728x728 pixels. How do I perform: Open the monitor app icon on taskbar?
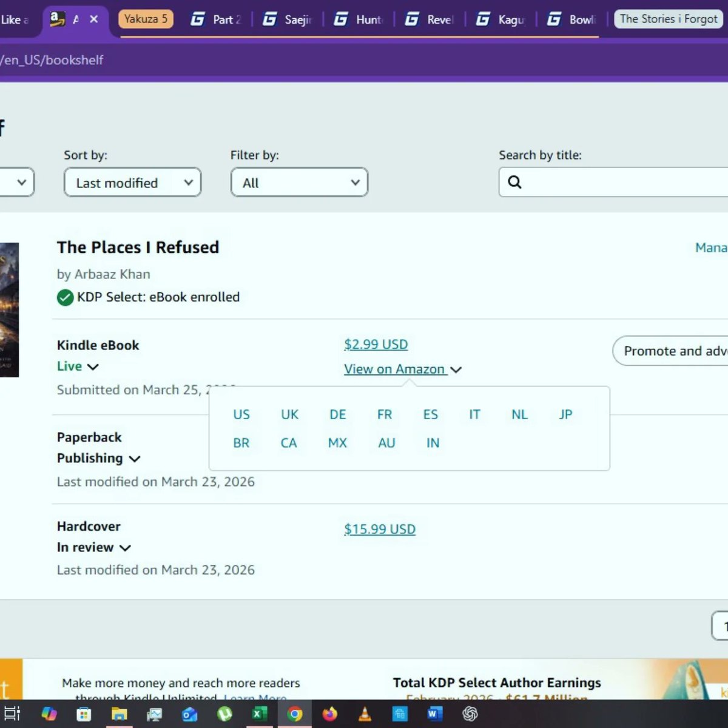tap(154, 714)
